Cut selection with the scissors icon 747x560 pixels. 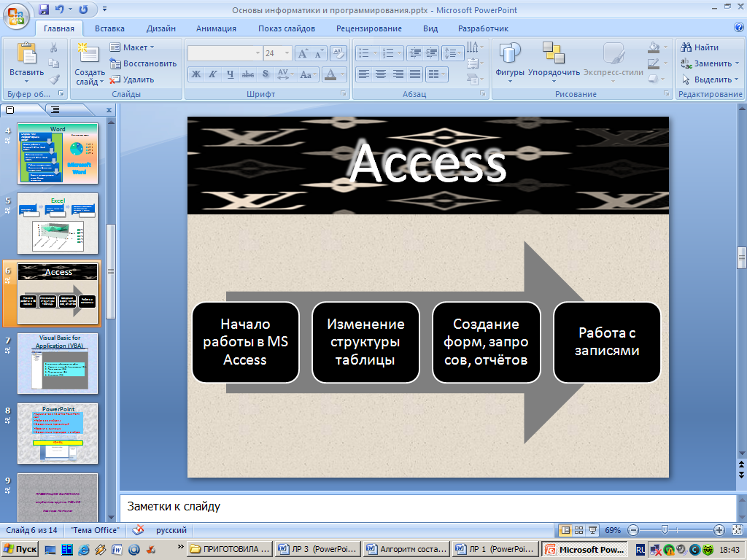[54, 47]
